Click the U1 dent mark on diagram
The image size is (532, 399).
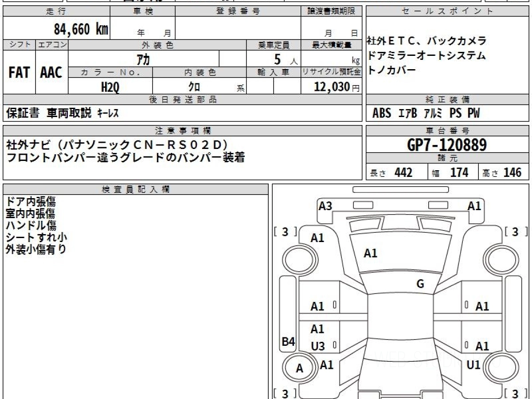point(473,365)
